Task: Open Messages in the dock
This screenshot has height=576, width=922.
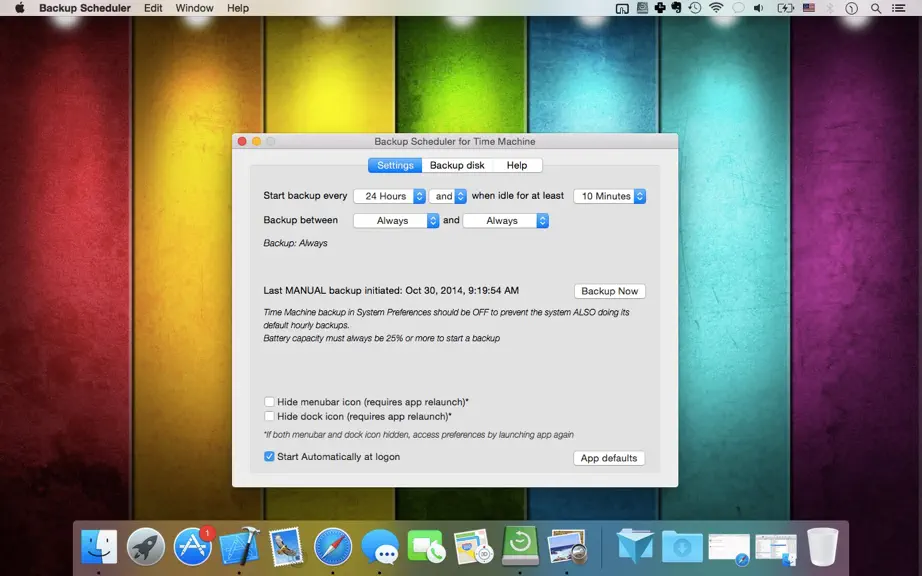Action: pyautogui.click(x=380, y=547)
